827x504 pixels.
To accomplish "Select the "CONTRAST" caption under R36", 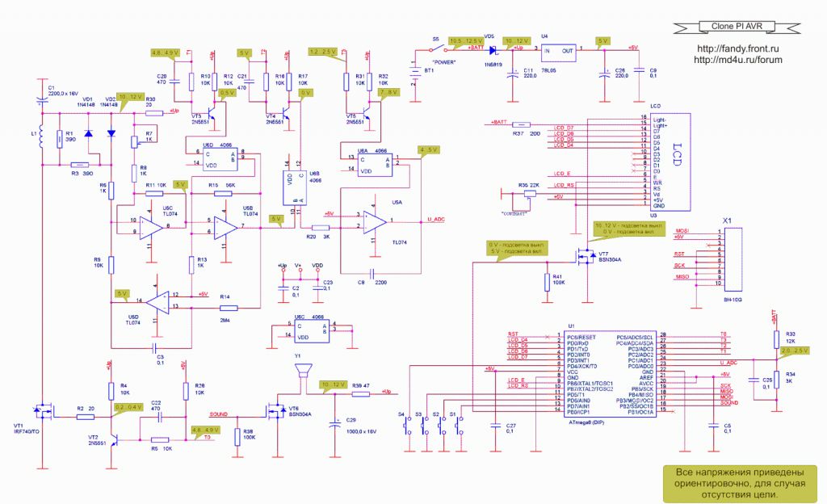I will (x=513, y=213).
